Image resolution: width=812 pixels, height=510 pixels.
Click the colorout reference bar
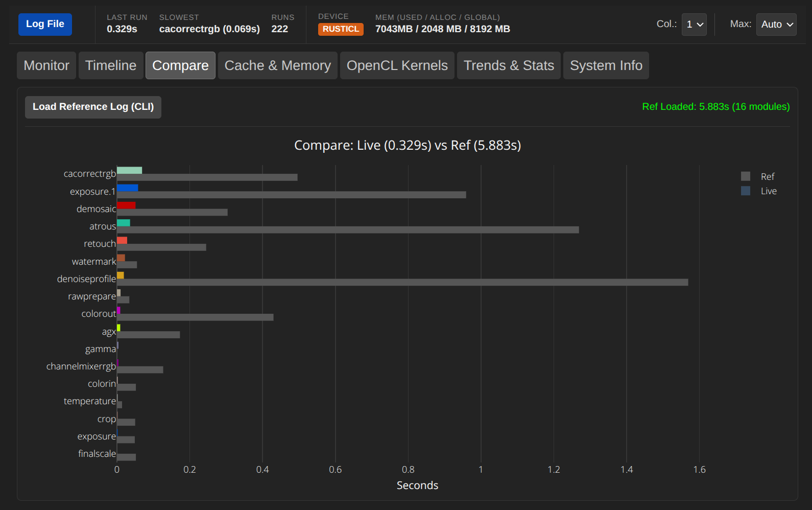pyautogui.click(x=195, y=317)
